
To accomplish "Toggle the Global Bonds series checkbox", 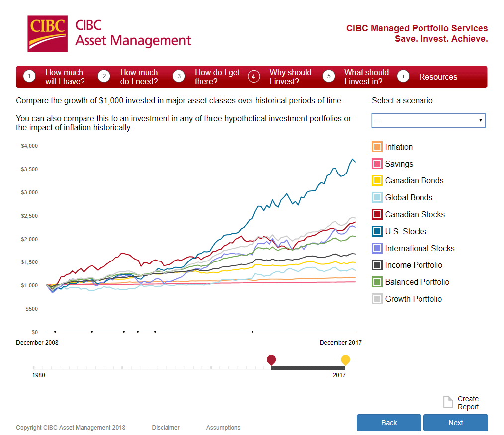I will point(377,197).
